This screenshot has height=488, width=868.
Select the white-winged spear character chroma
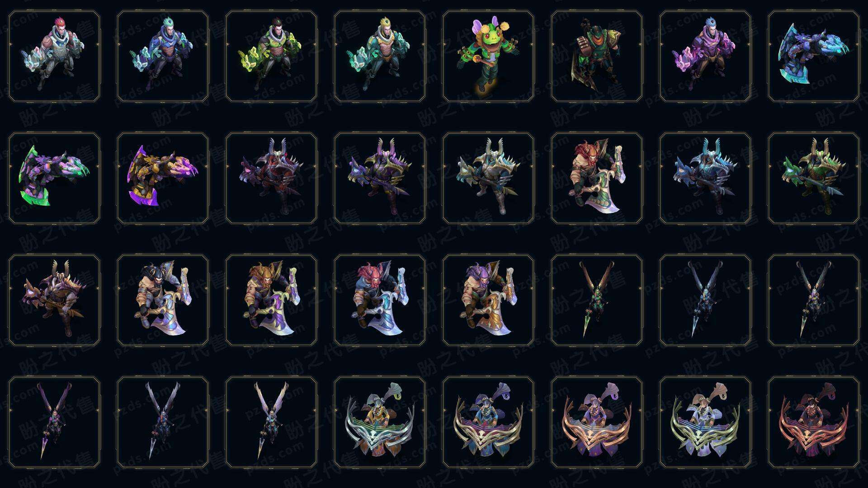click(x=271, y=422)
